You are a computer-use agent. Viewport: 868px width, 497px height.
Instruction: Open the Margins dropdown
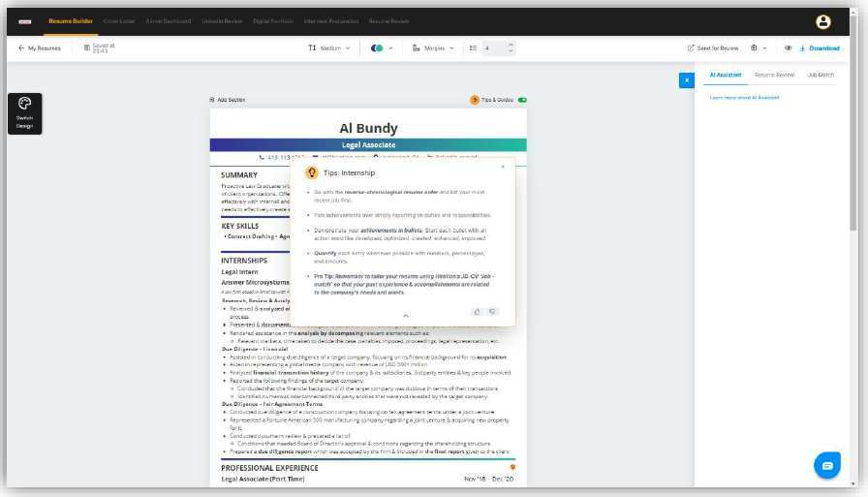(x=432, y=47)
